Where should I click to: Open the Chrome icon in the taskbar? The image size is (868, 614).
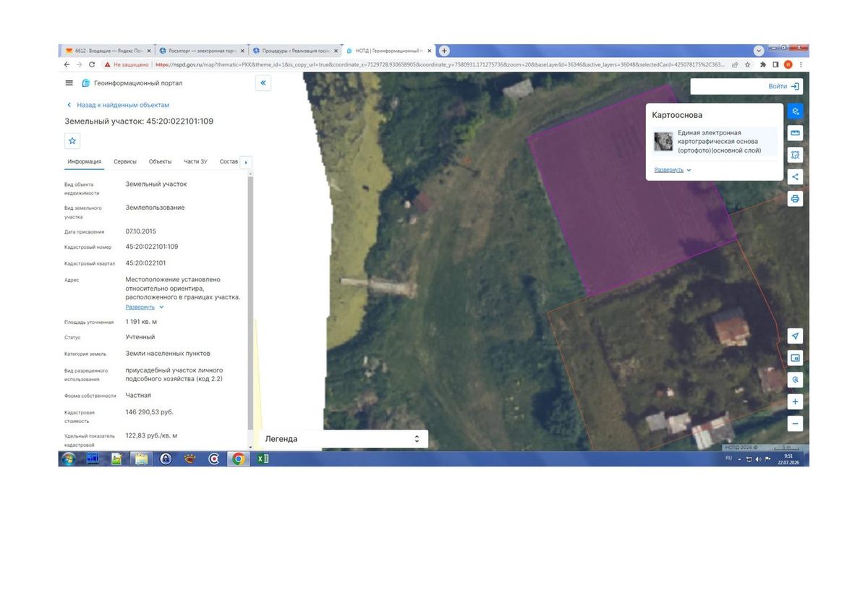238,459
